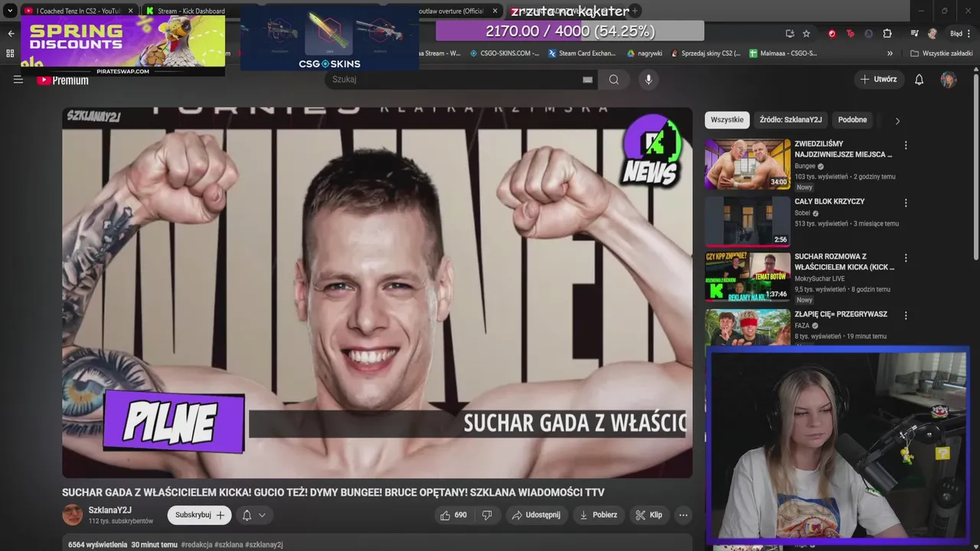Open options for CAŁY BLOK KRZYCZY video

pyautogui.click(x=906, y=203)
